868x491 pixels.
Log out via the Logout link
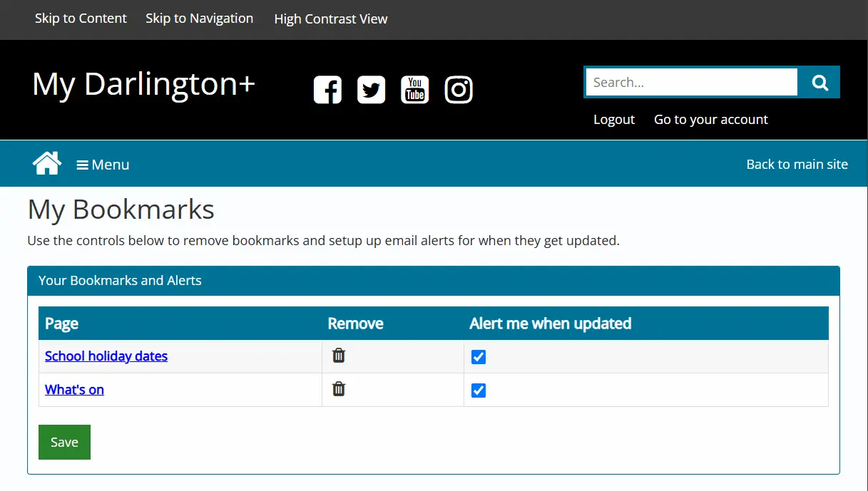[614, 120]
